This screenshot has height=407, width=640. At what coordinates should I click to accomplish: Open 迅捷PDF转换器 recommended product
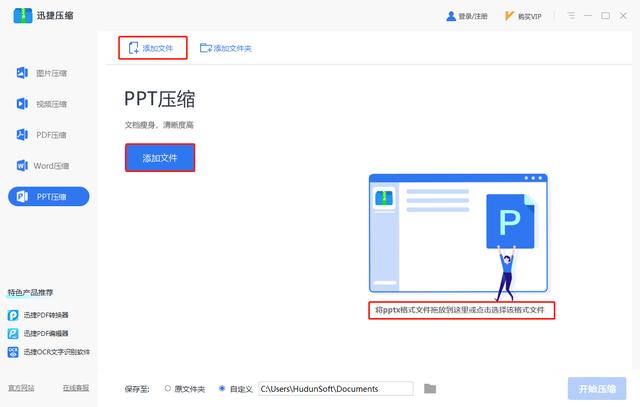(x=38, y=315)
